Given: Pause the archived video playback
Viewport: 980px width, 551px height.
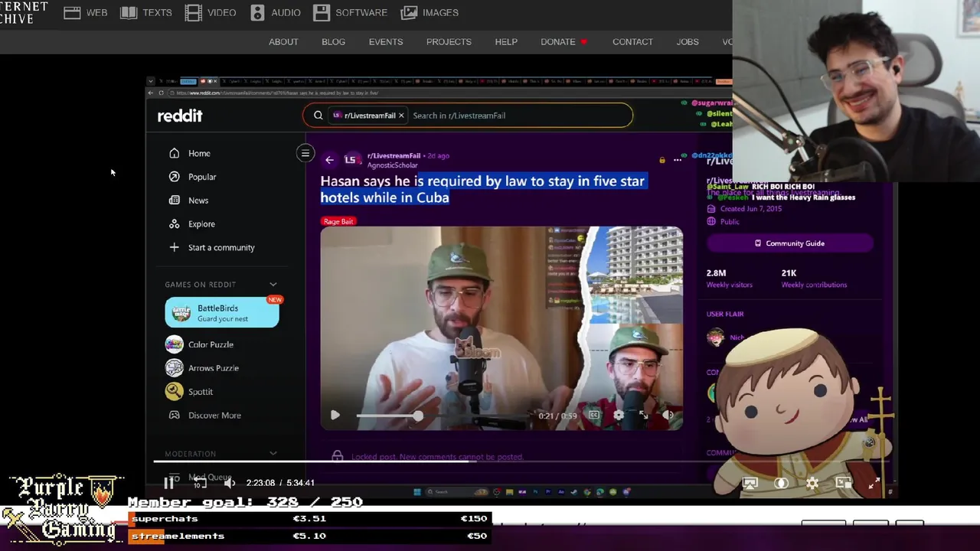Looking at the screenshot, I should pos(169,483).
